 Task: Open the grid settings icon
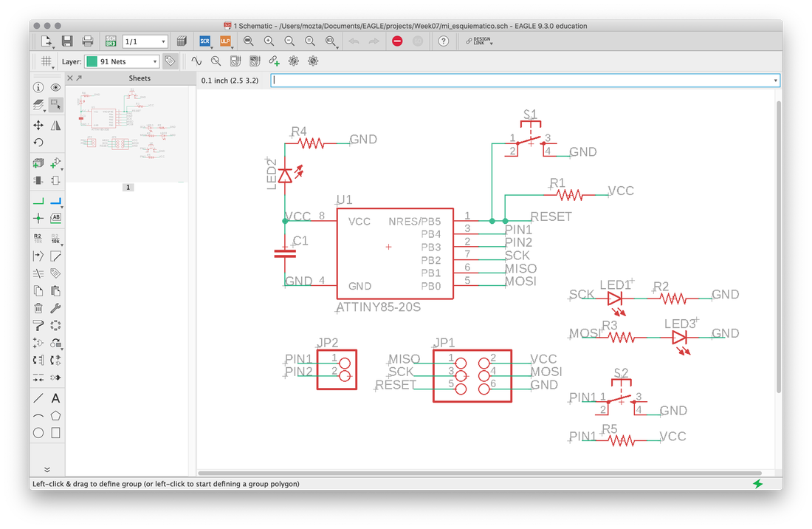click(x=46, y=61)
